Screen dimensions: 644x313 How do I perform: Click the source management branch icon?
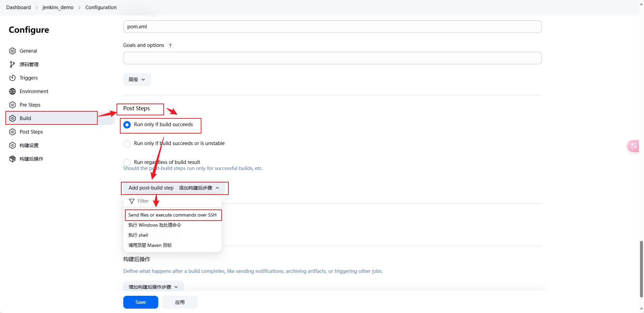click(x=12, y=64)
